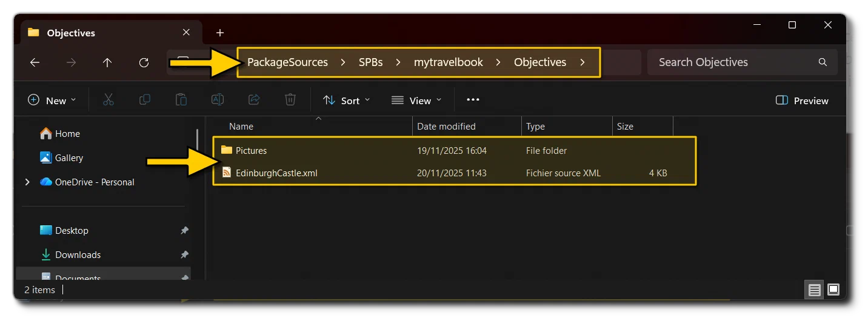Click the Copy icon in toolbar

click(x=145, y=100)
